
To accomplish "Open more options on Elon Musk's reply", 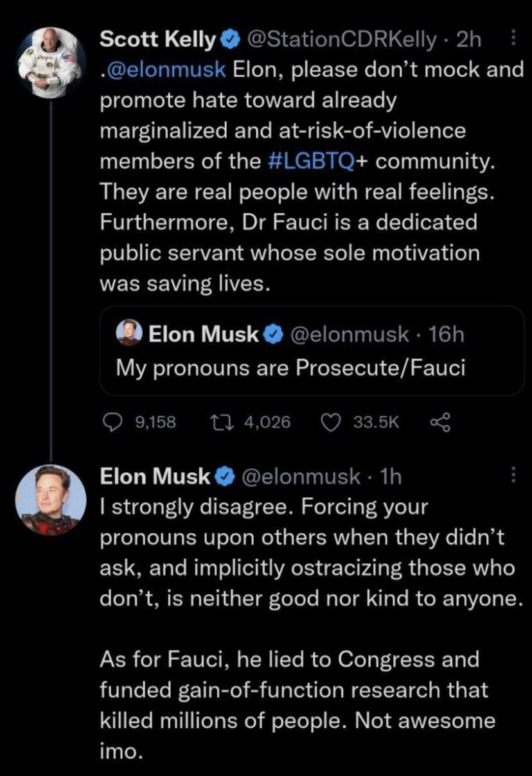I will click(513, 475).
